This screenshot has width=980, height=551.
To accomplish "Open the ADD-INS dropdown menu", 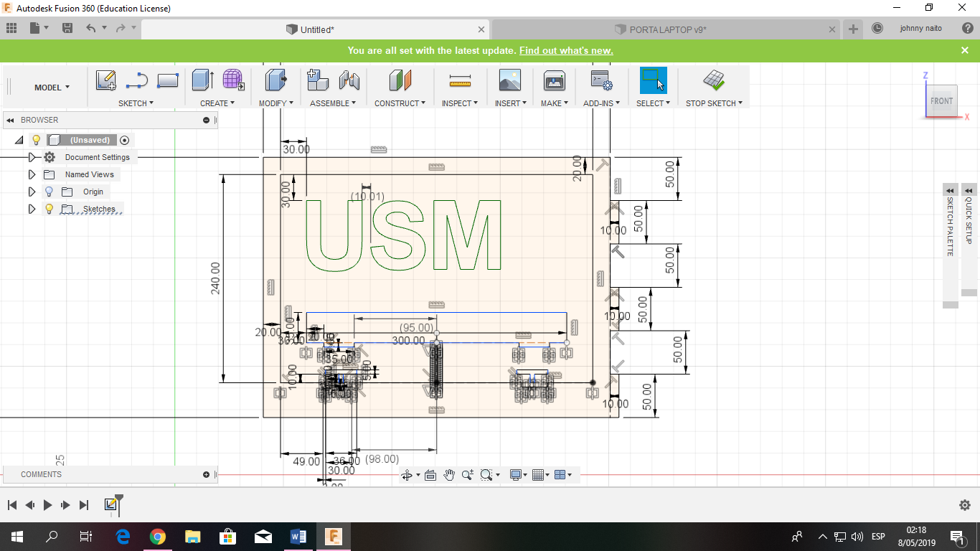I will [601, 103].
